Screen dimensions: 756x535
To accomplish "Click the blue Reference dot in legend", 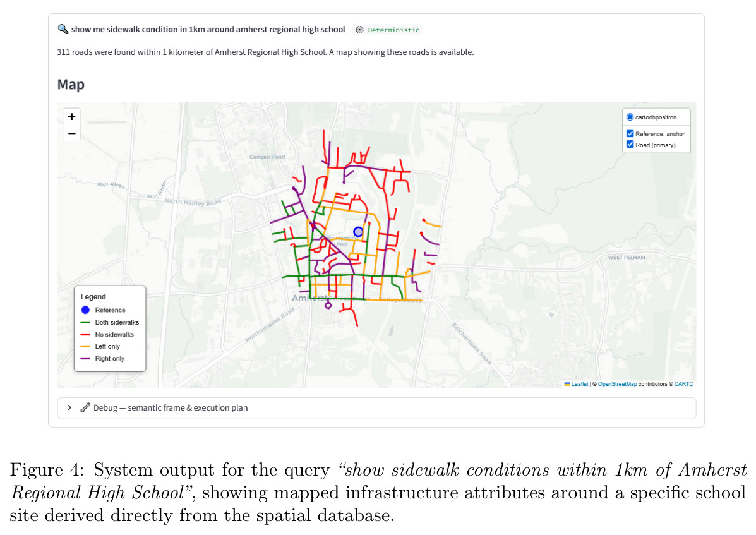I will click(85, 310).
